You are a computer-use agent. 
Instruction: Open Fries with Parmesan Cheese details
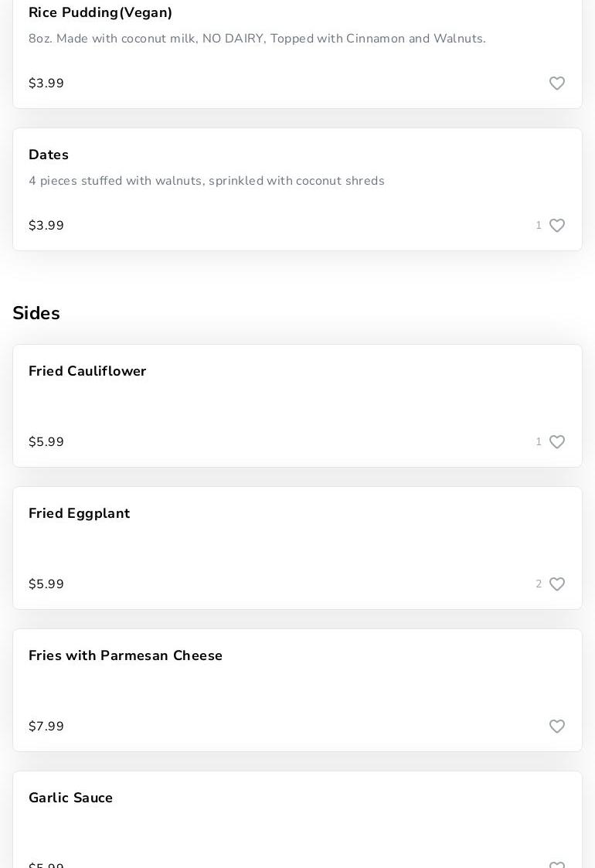coord(125,656)
